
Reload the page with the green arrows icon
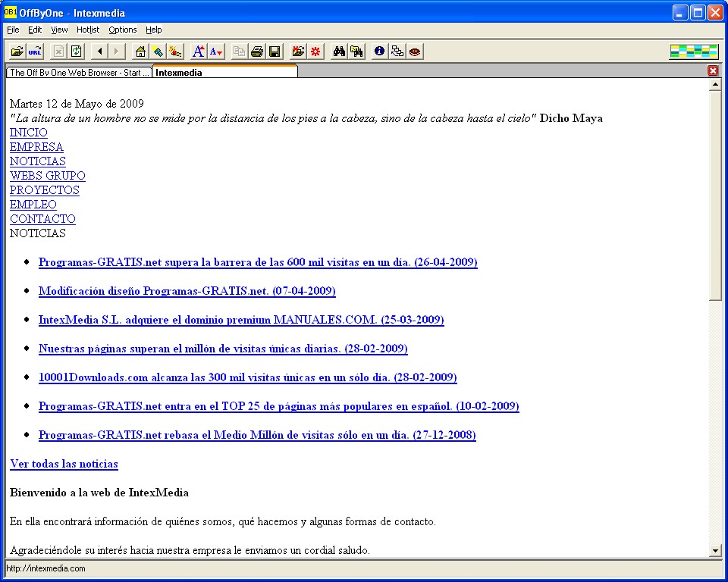click(x=76, y=51)
